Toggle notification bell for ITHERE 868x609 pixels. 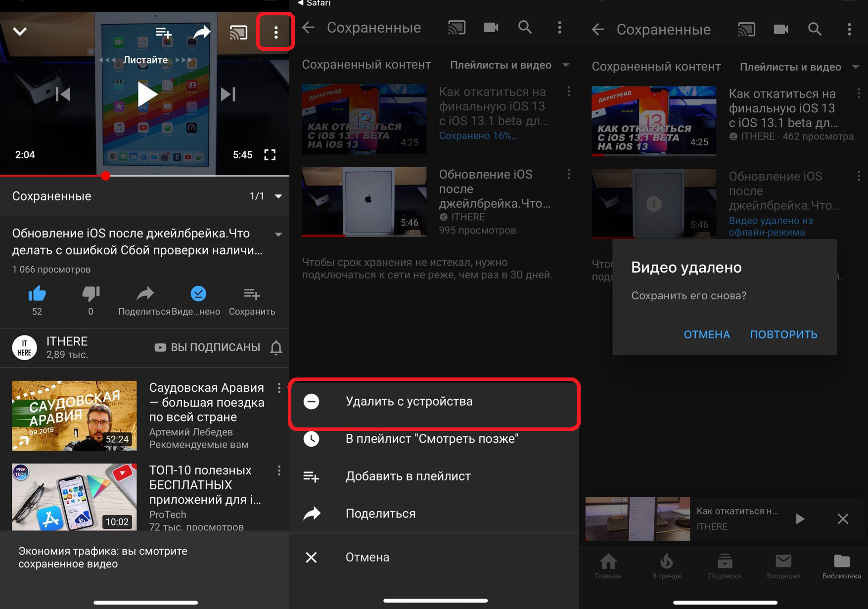click(276, 348)
